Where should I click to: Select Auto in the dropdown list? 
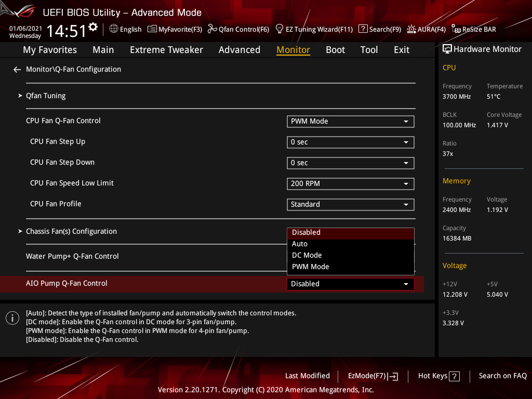coord(351,244)
